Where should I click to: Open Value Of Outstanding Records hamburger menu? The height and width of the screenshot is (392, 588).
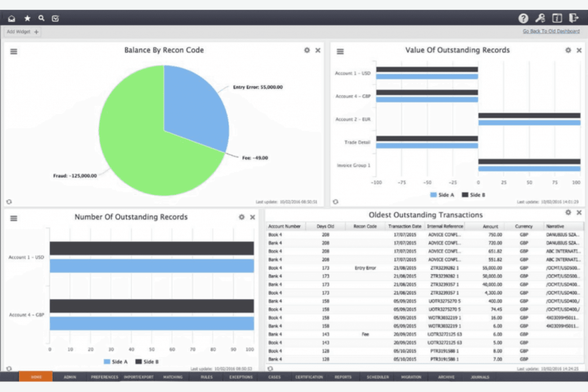coord(340,52)
